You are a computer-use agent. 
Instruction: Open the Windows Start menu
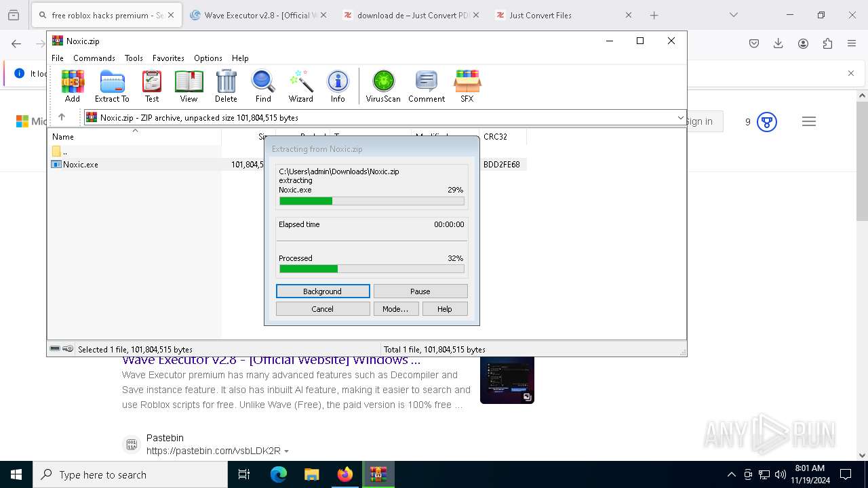pos(16,474)
